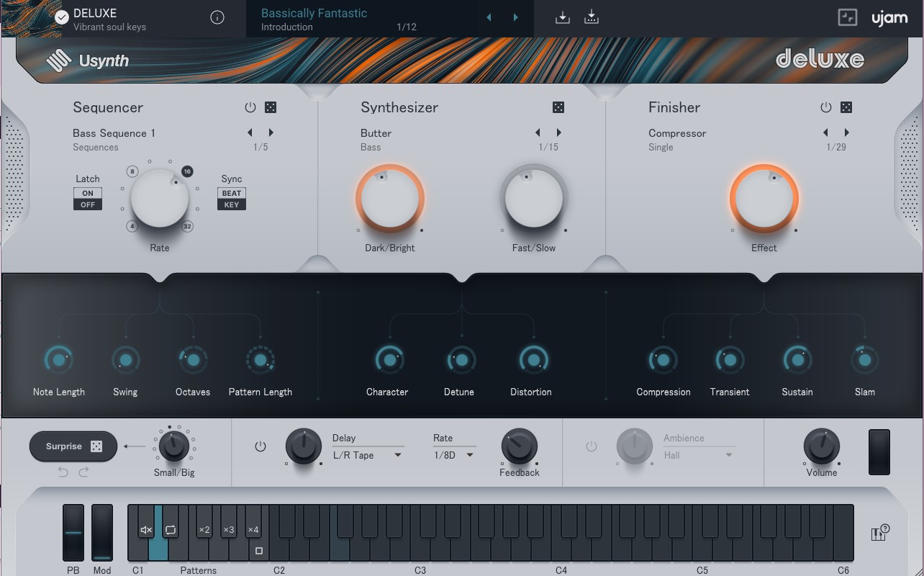Image resolution: width=924 pixels, height=576 pixels.
Task: Randomize the Synthesizer with dice icon
Action: (558, 107)
